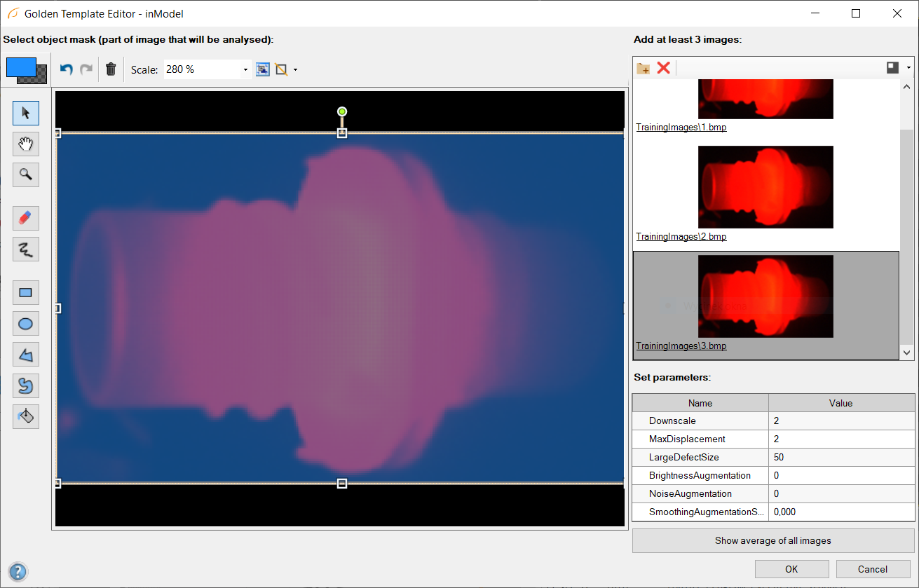Confirm with the OK button
The height and width of the screenshot is (588, 919).
(x=791, y=569)
